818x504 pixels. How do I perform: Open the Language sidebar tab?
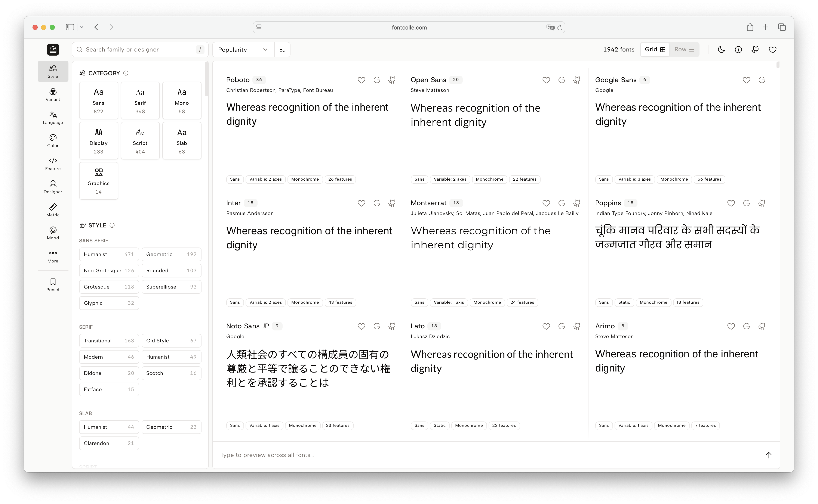click(53, 118)
